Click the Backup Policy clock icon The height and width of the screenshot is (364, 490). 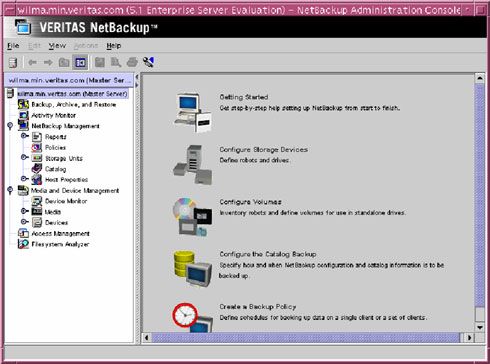pyautogui.click(x=192, y=317)
